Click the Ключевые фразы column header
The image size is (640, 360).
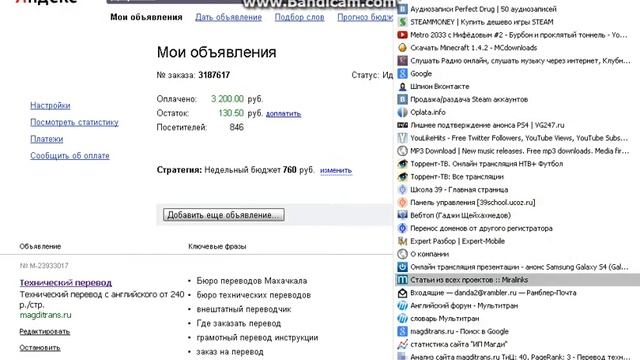coord(217,247)
